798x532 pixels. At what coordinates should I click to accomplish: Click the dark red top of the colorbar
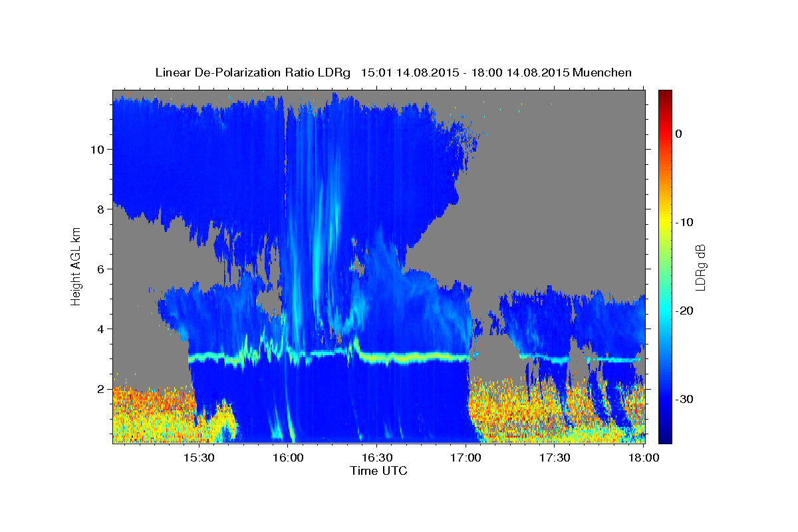[665, 94]
